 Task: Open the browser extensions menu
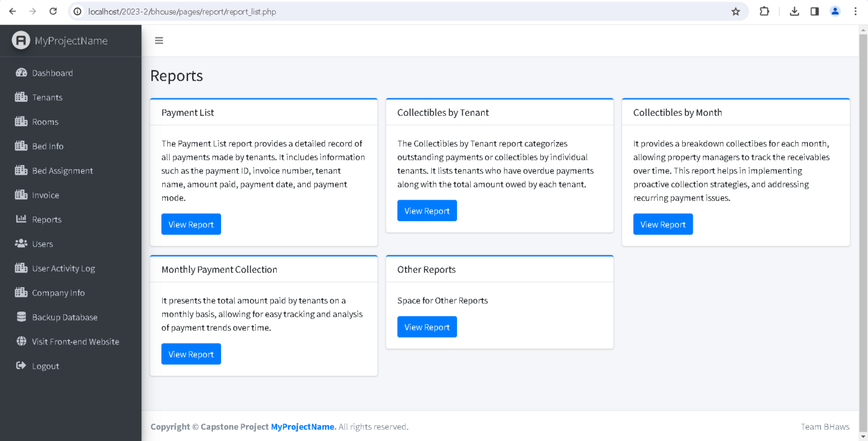tap(764, 11)
